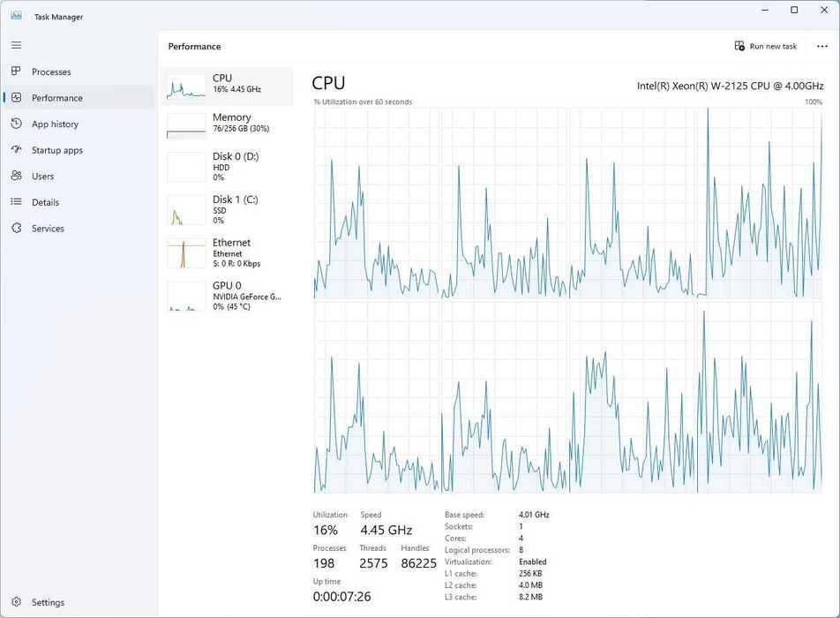Screen dimensions: 840x618
Task: Select the CPU resource entry
Action: 227,87
